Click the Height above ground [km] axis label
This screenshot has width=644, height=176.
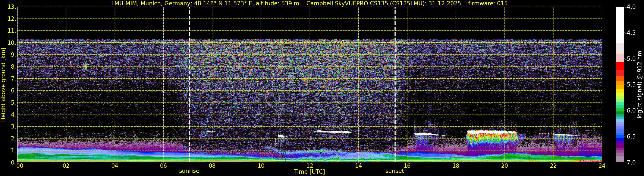point(3,85)
